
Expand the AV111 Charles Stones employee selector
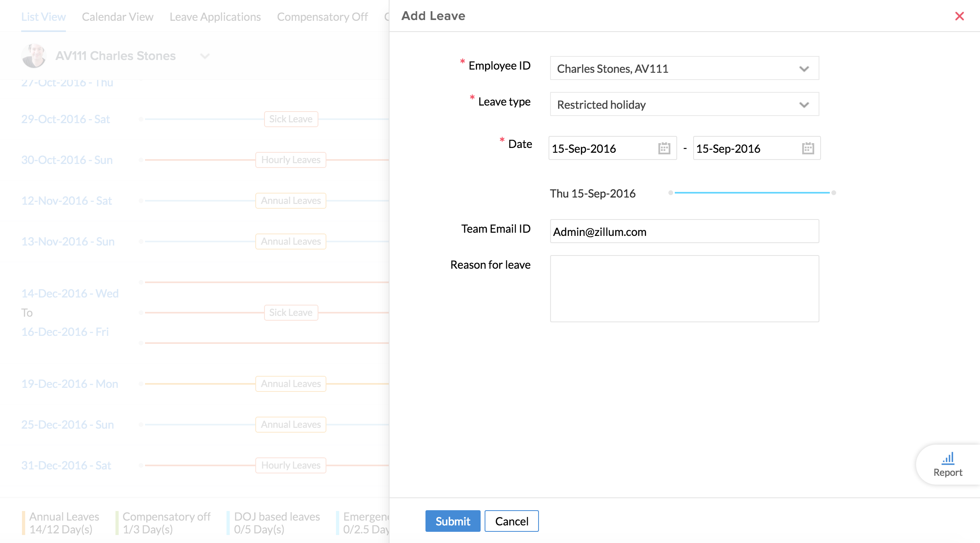(205, 56)
